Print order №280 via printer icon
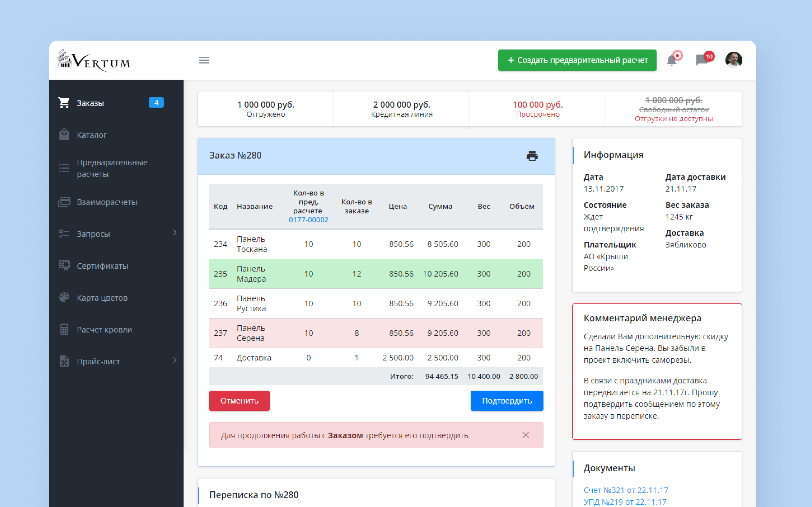Image resolution: width=812 pixels, height=507 pixels. (x=532, y=156)
